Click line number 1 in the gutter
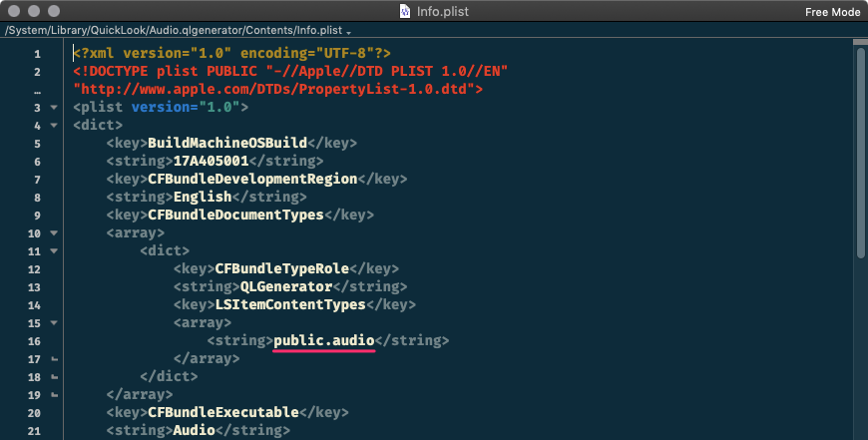This screenshot has height=440, width=868. pyautogui.click(x=37, y=53)
